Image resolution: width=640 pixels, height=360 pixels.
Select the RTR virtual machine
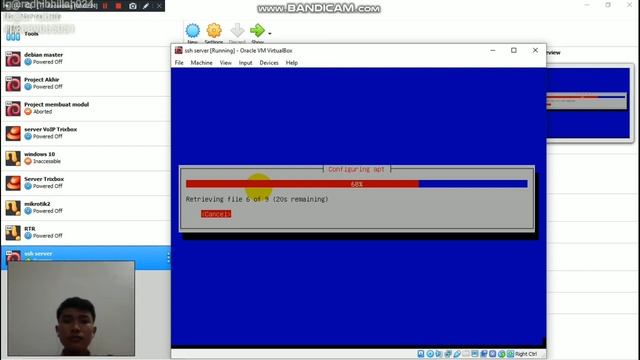tap(86, 233)
